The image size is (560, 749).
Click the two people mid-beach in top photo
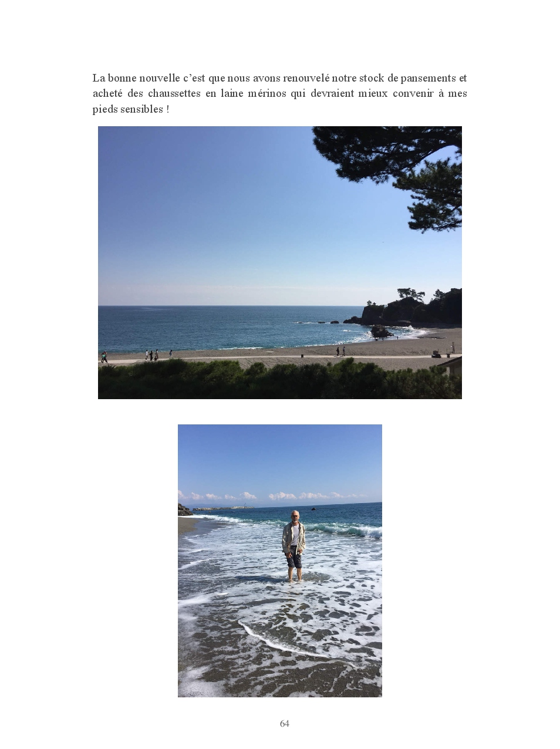coord(340,351)
